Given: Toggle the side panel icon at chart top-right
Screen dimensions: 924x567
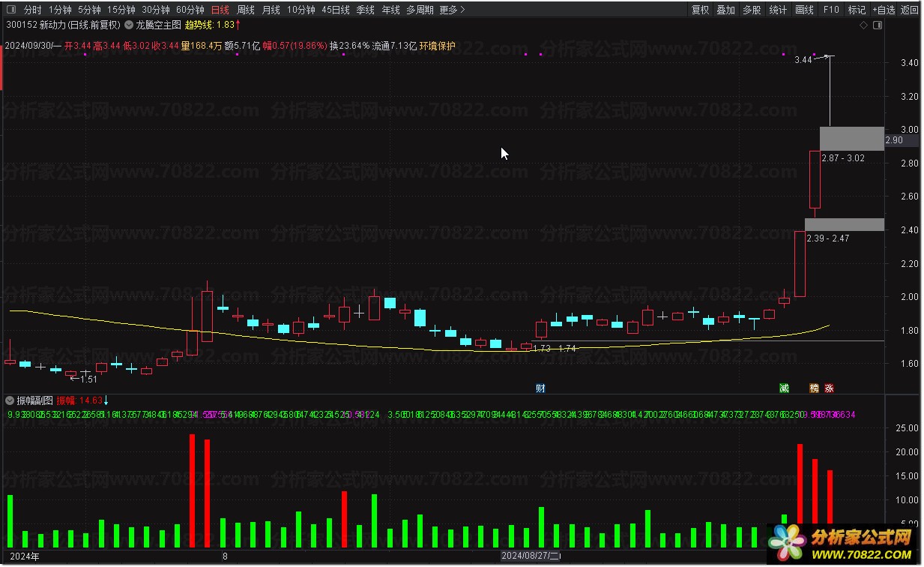Looking at the screenshot, I should (x=878, y=25).
